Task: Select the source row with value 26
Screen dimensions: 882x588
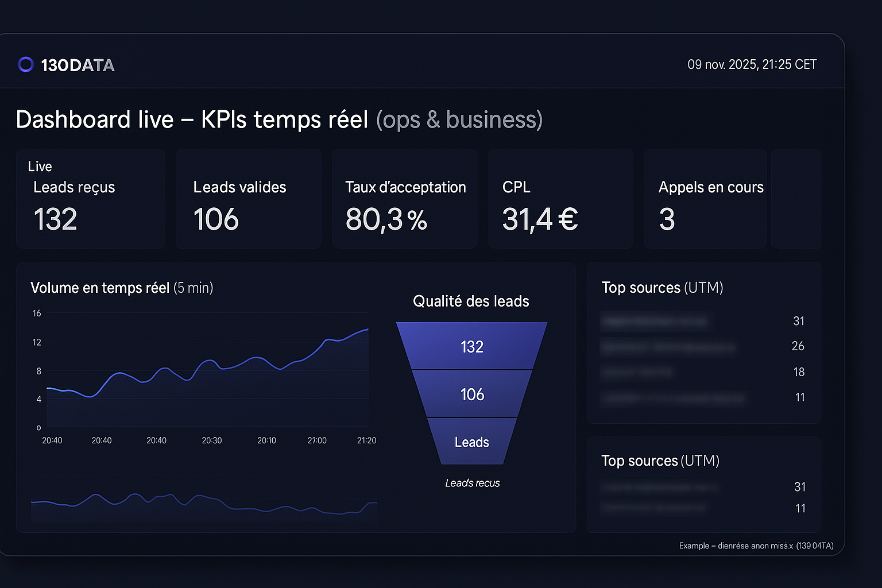Action: point(703,346)
